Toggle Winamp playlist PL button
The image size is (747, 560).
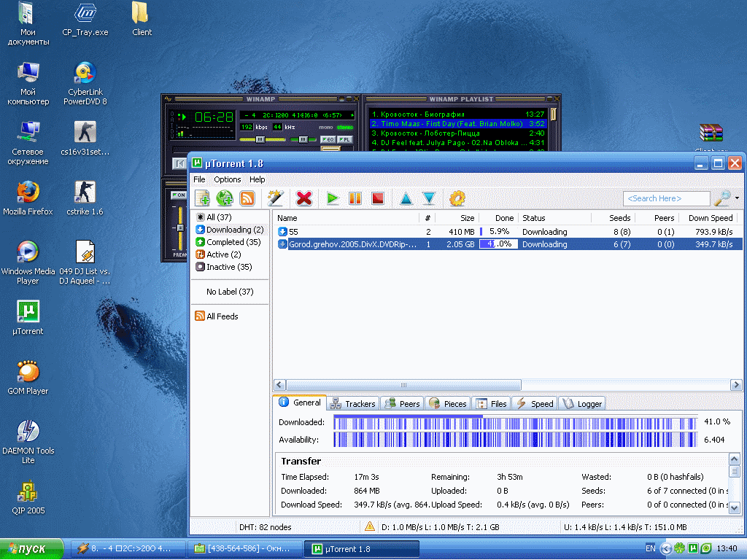coord(344,139)
